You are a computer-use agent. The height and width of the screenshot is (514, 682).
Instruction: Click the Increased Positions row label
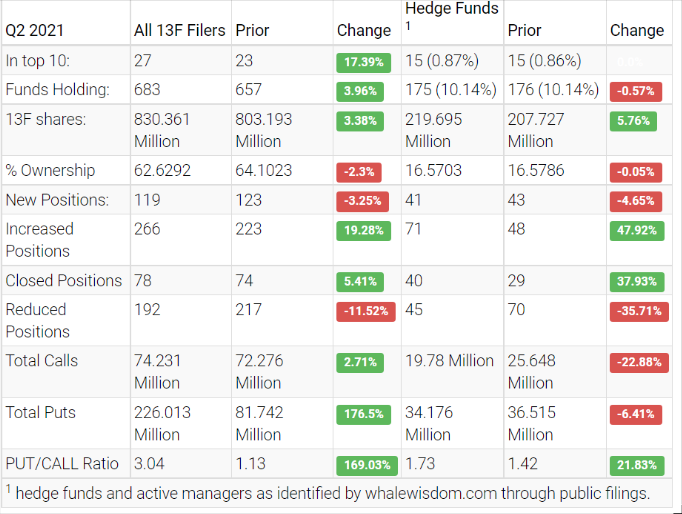pyautogui.click(x=40, y=240)
